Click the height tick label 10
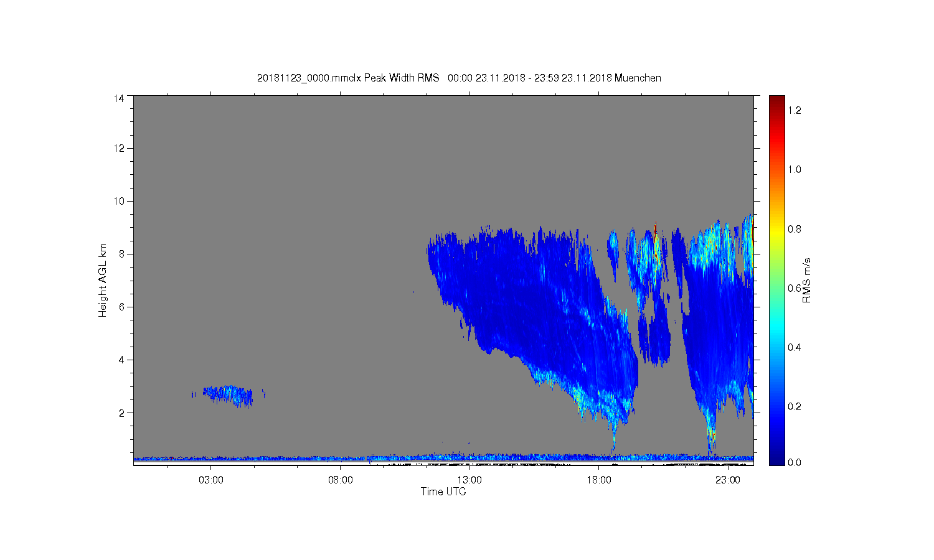This screenshot has width=934, height=560. pos(118,201)
